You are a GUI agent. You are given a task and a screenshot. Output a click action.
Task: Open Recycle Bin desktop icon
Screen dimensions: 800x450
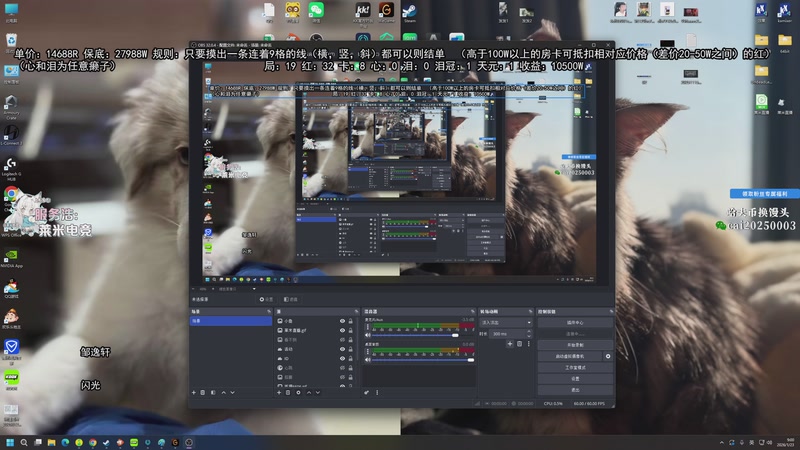click(x=11, y=42)
